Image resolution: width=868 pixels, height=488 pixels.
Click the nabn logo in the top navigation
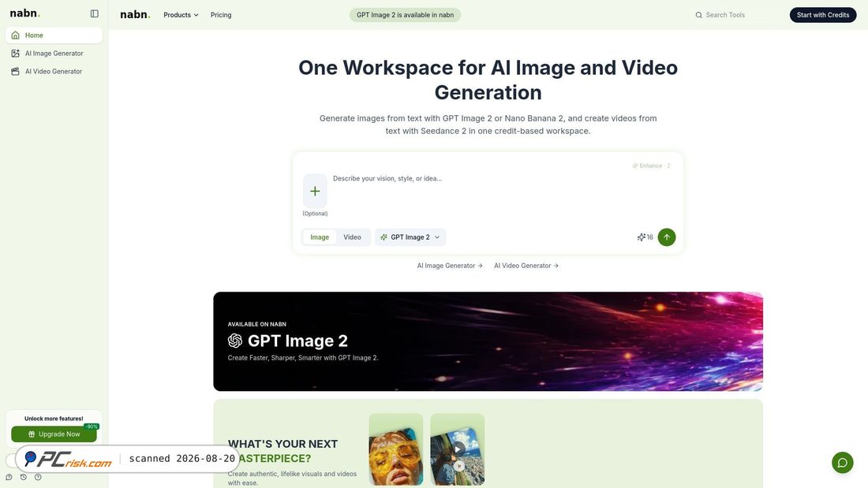135,15
